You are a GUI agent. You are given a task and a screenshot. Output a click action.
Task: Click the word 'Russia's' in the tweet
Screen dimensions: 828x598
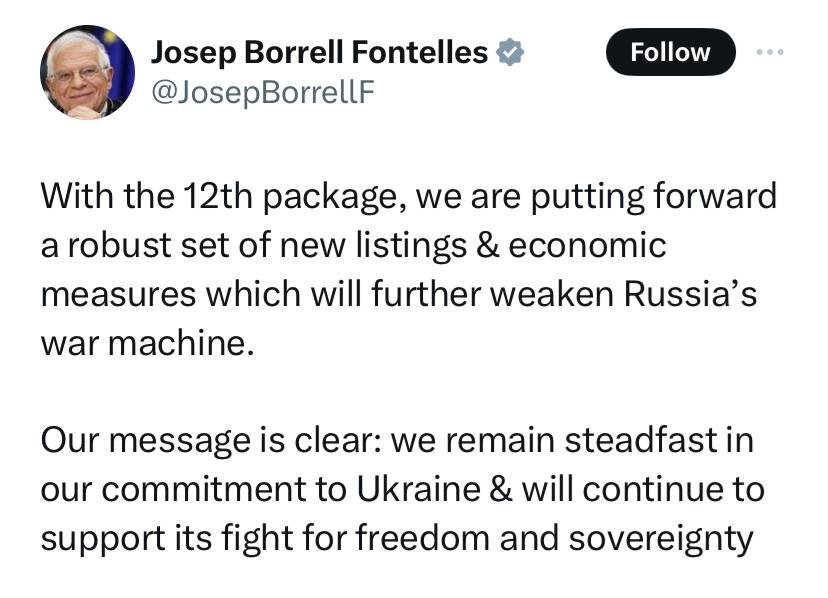coord(690,294)
